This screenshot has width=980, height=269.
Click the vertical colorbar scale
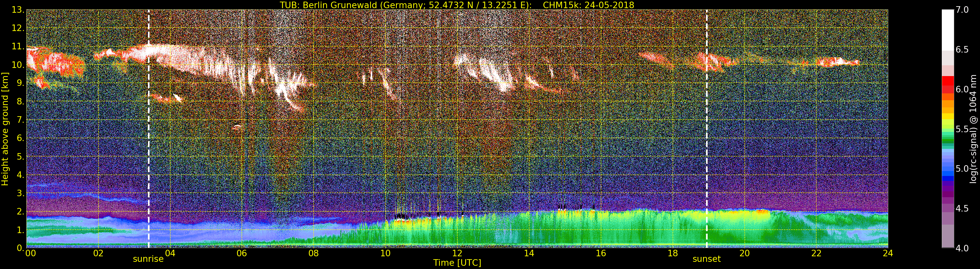[x=947, y=129]
